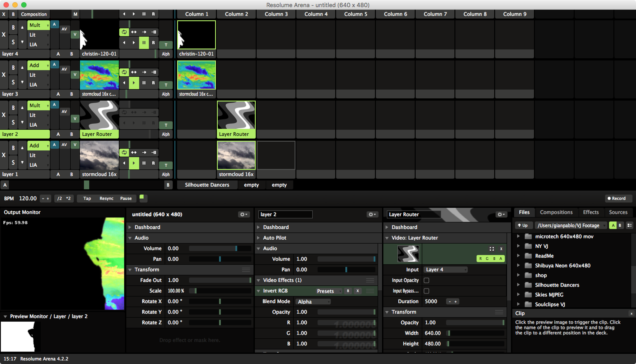This screenshot has height=364, width=636.
Task: Click loop mode icon on layer 1
Action: point(124,152)
